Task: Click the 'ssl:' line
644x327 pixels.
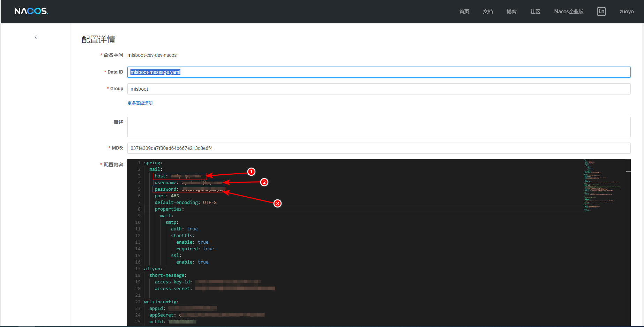Action: pyautogui.click(x=176, y=256)
